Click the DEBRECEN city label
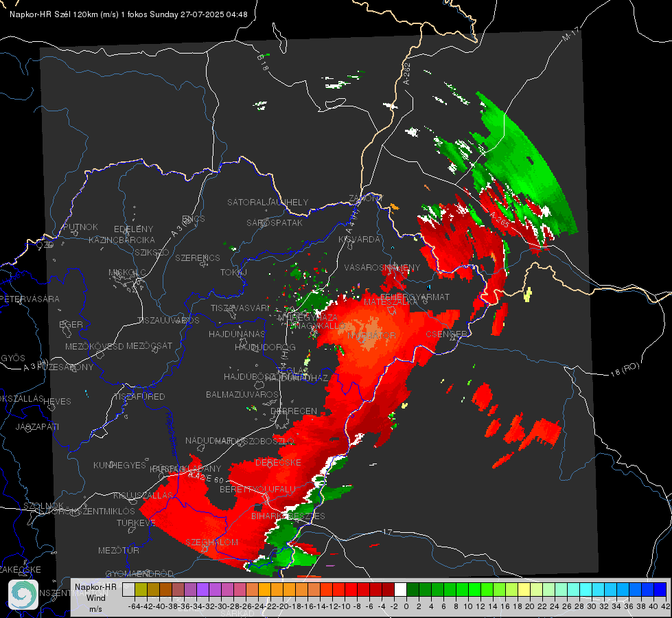This screenshot has width=672, height=618. (294, 411)
